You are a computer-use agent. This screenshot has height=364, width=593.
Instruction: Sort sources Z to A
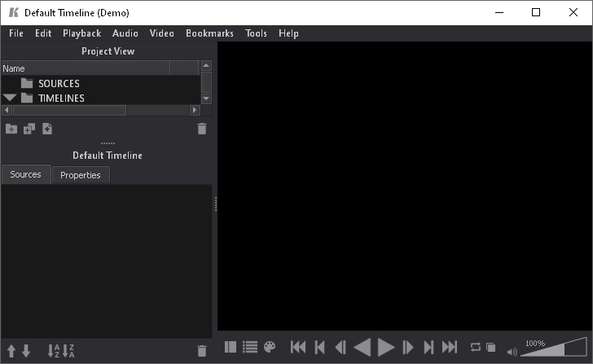pos(68,351)
